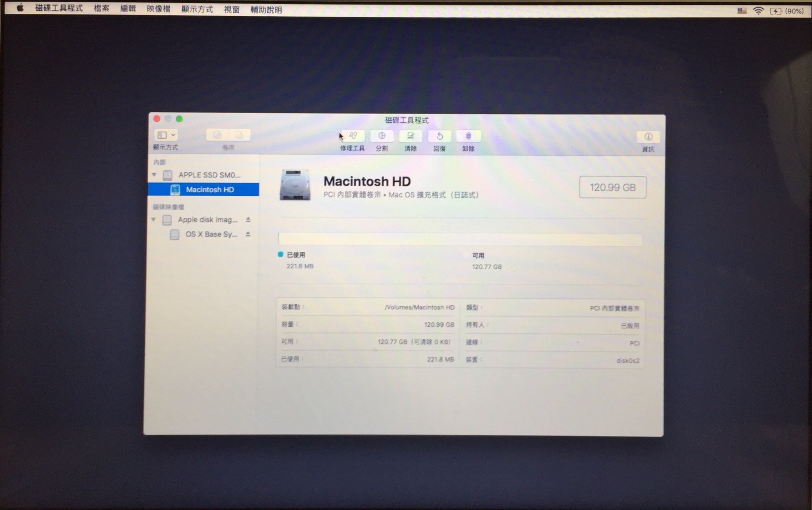Screen dimensions: 812x510
Task: Click the Macintosh HD drive icon
Action: coord(295,185)
